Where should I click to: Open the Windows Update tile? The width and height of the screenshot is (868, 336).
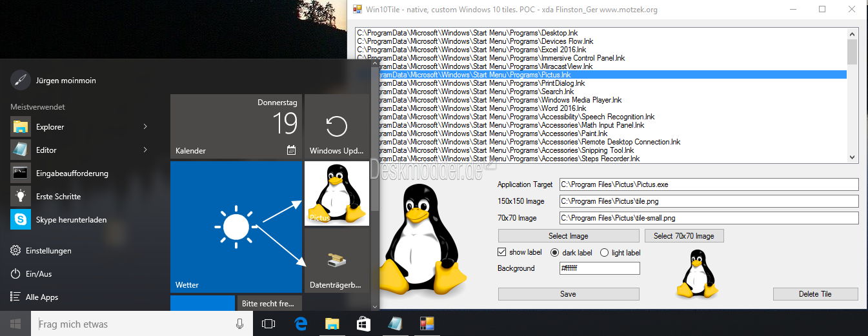pyautogui.click(x=336, y=126)
